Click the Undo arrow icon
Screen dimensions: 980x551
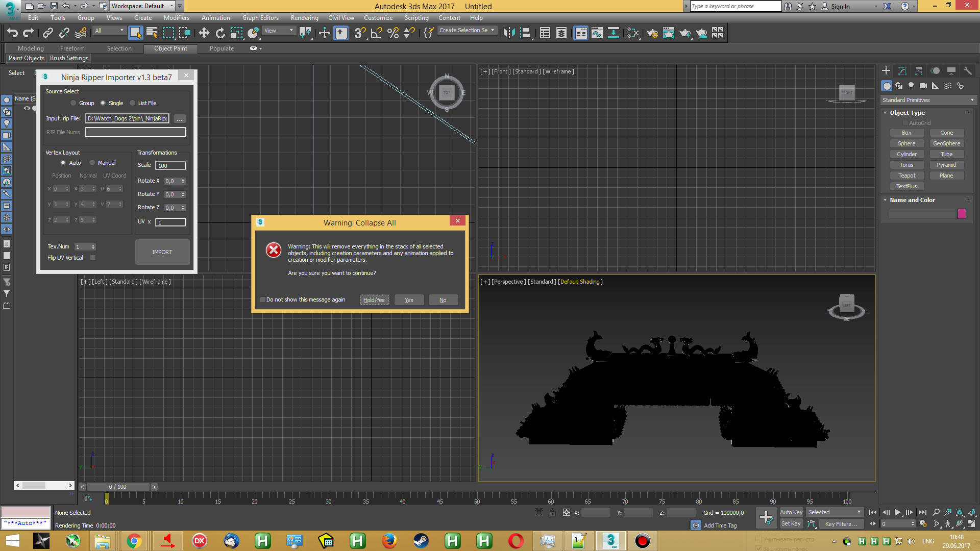pyautogui.click(x=12, y=33)
